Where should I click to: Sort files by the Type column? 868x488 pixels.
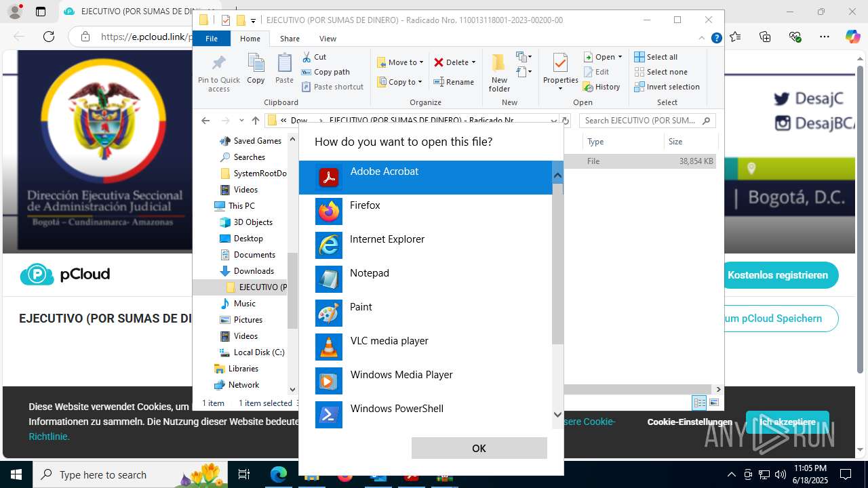click(623, 142)
